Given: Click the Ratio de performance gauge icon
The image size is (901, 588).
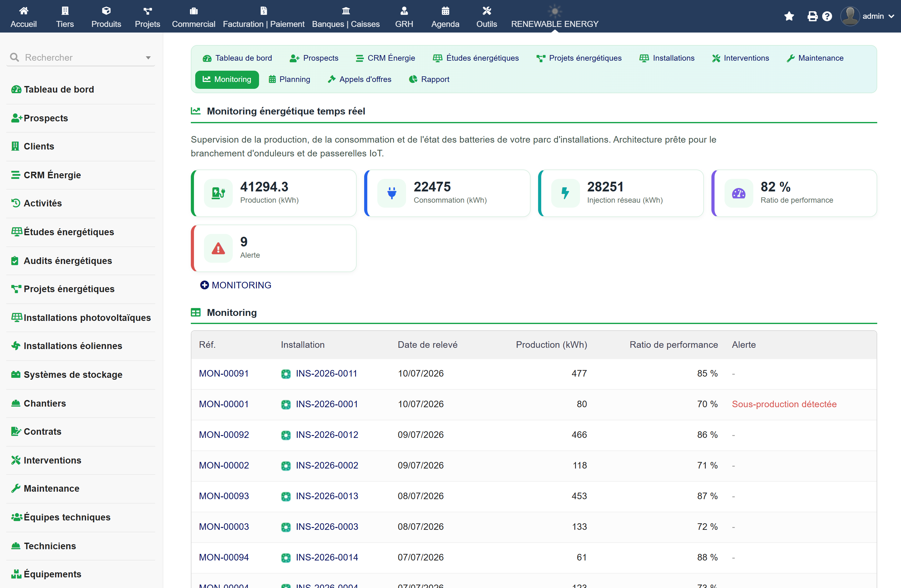Looking at the screenshot, I should (738, 193).
